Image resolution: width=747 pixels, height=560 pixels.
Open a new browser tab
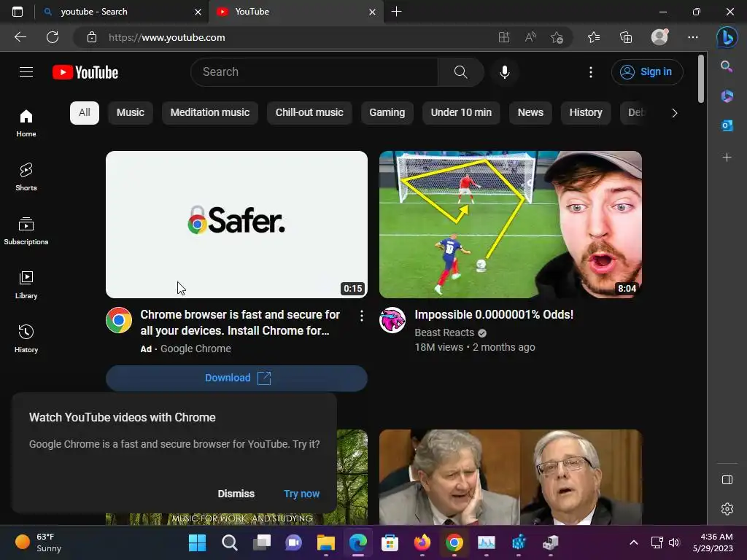[x=396, y=12]
